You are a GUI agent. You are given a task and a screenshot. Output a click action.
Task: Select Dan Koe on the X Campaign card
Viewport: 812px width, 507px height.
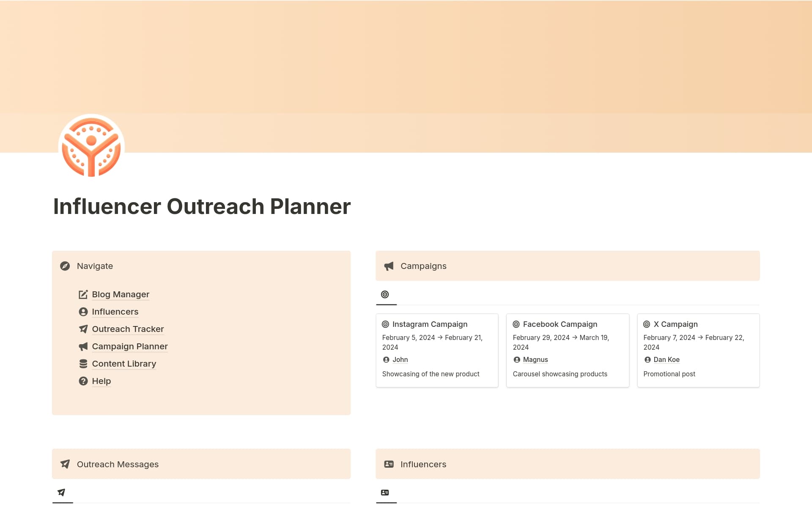pos(667,359)
